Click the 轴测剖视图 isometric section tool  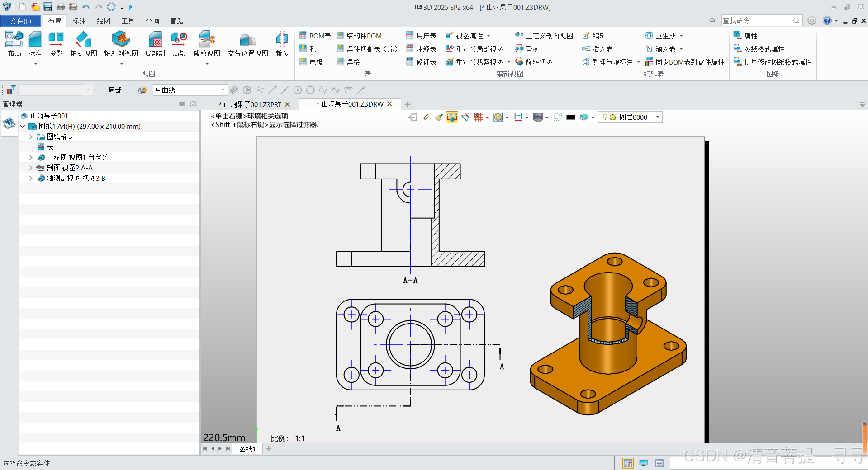tap(121, 44)
